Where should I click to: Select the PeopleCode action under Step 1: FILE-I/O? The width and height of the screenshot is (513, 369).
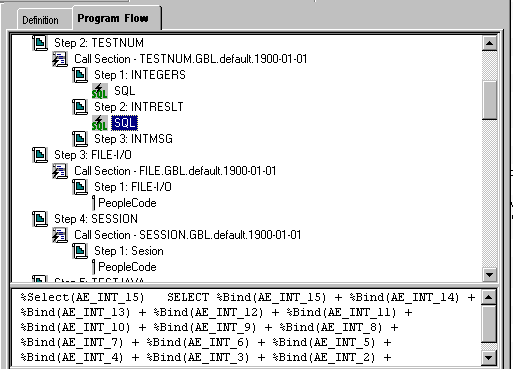[x=127, y=203]
